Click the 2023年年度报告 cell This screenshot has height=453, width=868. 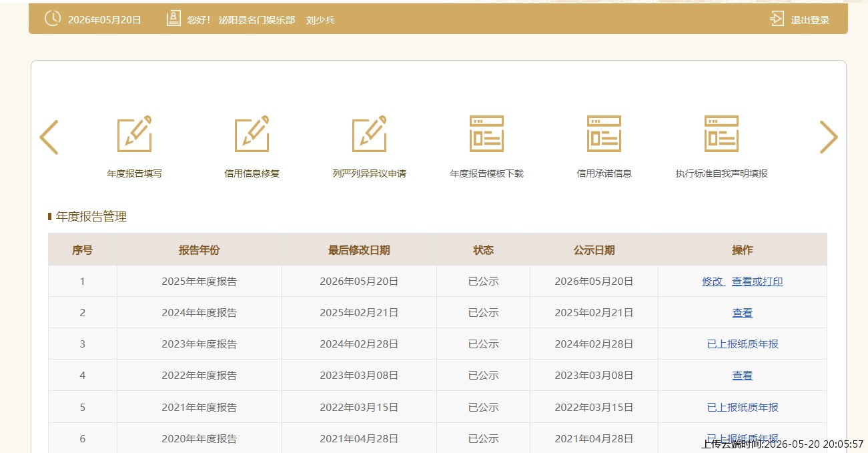(x=199, y=344)
